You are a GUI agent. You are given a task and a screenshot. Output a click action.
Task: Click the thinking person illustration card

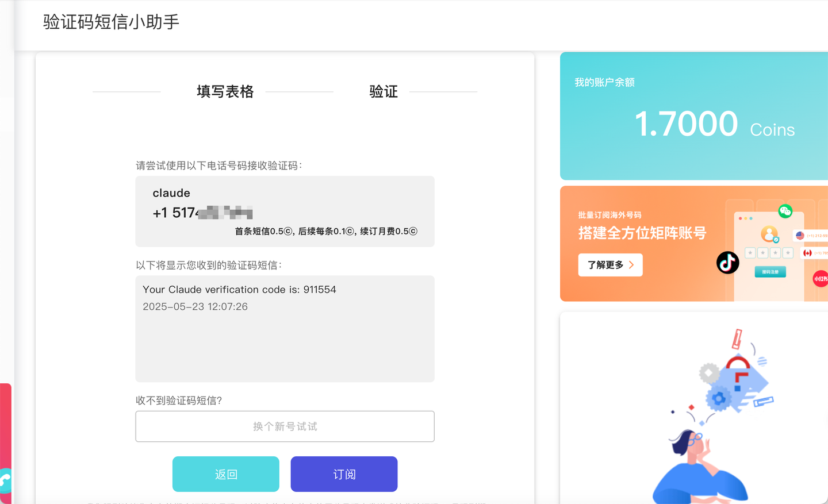[x=694, y=408]
